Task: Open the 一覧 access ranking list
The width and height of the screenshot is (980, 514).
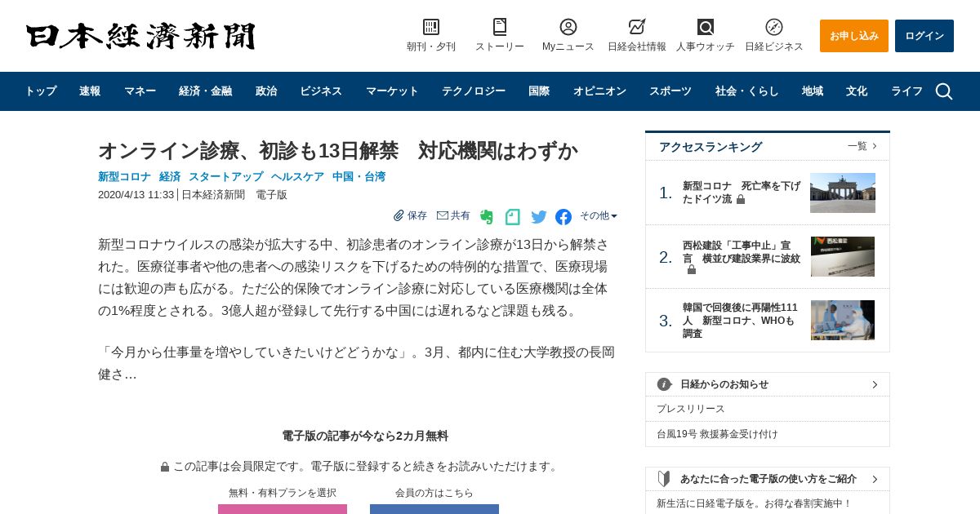Action: (x=862, y=146)
